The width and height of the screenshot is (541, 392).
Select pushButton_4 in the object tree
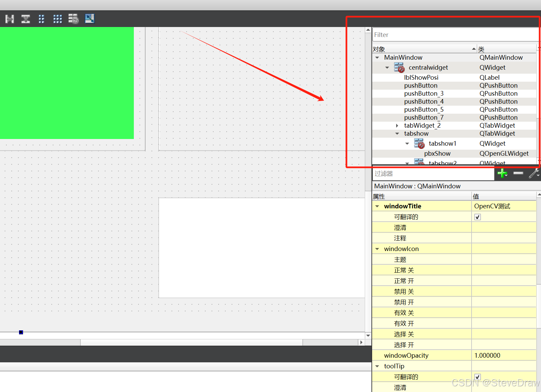click(x=424, y=102)
